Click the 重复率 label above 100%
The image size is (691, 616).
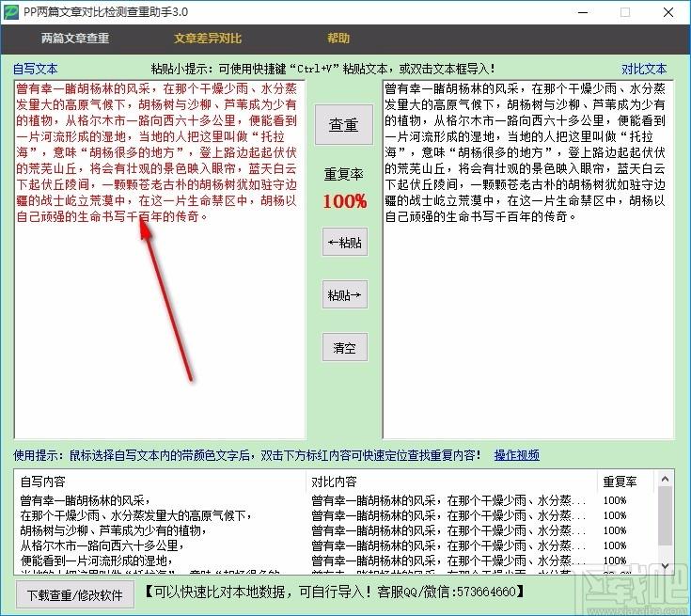[344, 175]
